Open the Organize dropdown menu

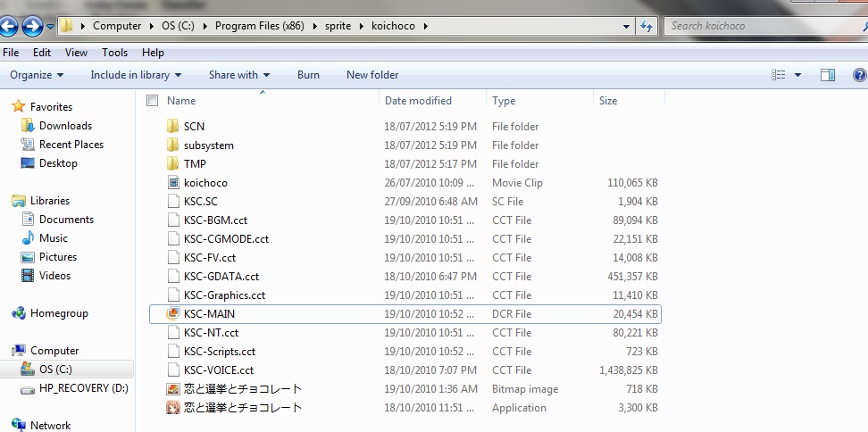pyautogui.click(x=37, y=75)
